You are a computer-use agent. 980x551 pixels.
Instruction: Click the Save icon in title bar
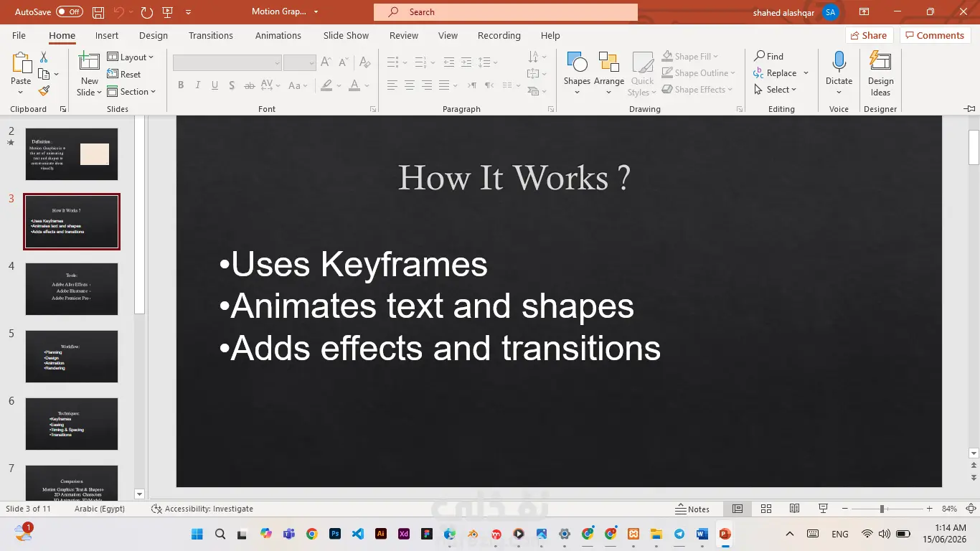98,12
